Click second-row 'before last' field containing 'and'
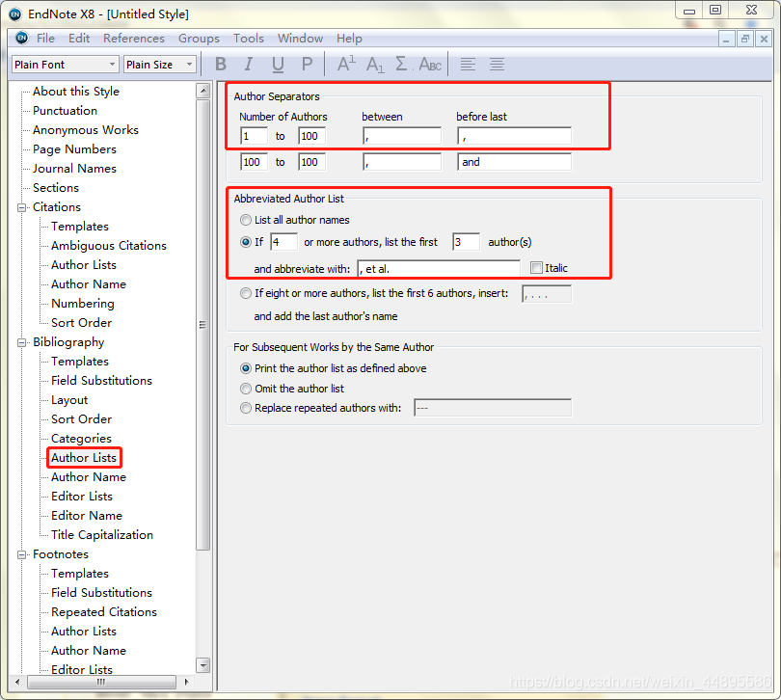781x700 pixels. pyautogui.click(x=515, y=162)
